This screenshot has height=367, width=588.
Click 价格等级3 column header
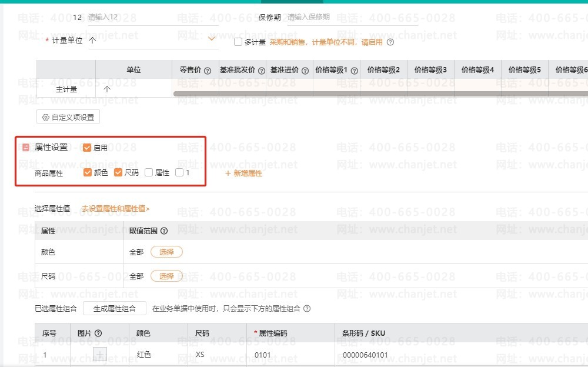(x=430, y=70)
